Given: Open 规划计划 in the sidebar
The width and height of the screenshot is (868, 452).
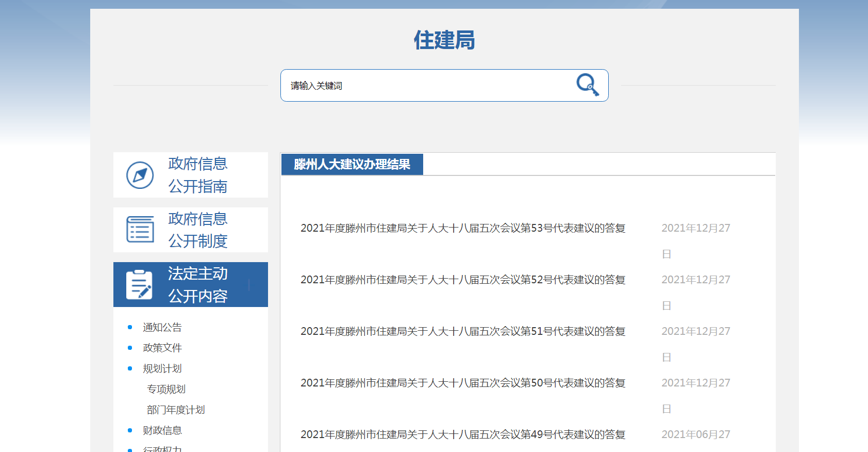Looking at the screenshot, I should click(x=162, y=368).
